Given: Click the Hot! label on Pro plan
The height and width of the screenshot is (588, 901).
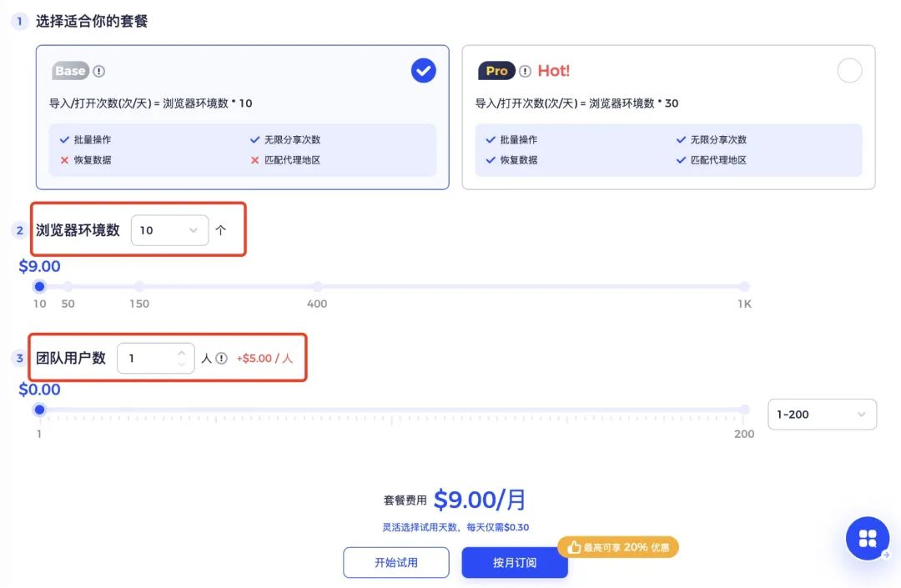Looking at the screenshot, I should pos(553,71).
